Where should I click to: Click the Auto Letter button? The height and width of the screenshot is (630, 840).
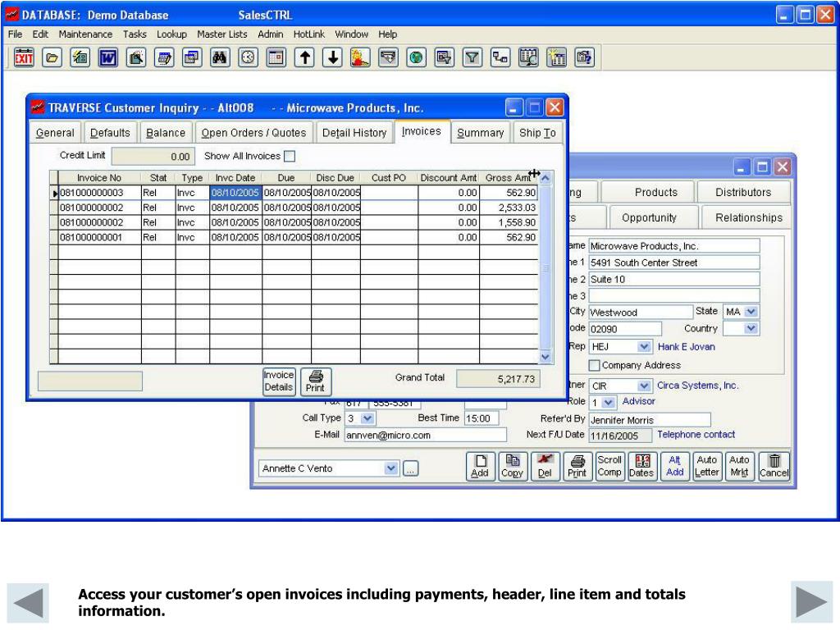coord(706,466)
